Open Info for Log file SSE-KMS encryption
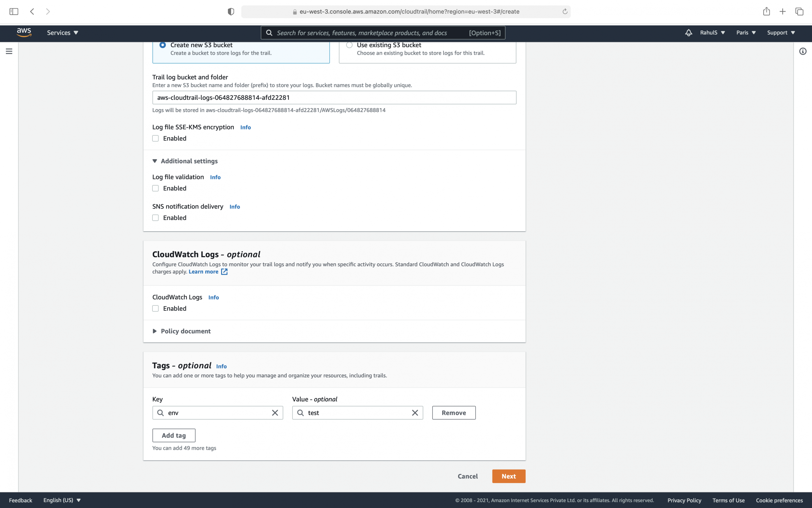This screenshot has height=508, width=812. [x=245, y=127]
